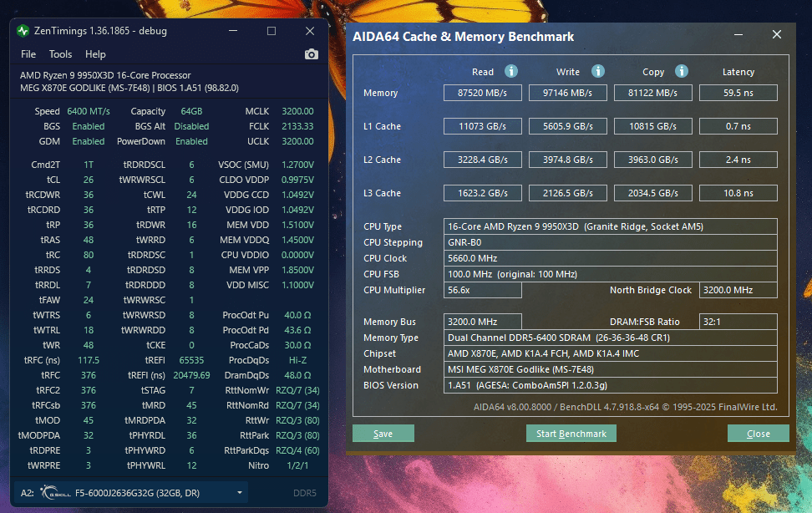The width and height of the screenshot is (812, 513).
Task: Click the G.Skill logo in module selector
Action: click(55, 492)
